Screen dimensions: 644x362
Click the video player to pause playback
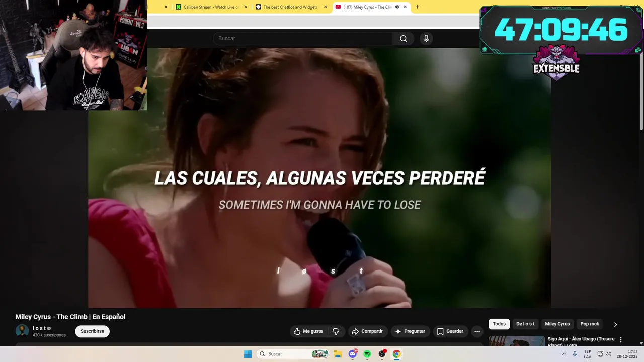[x=319, y=178]
